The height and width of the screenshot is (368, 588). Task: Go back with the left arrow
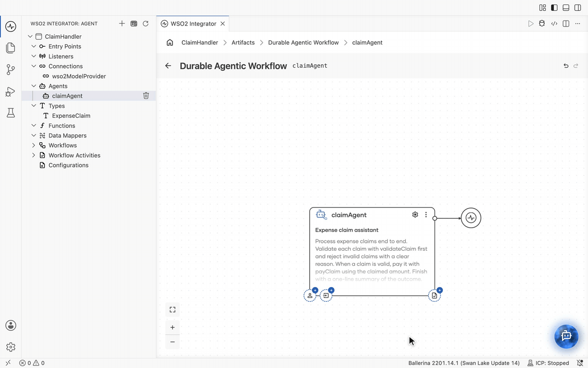tap(168, 66)
